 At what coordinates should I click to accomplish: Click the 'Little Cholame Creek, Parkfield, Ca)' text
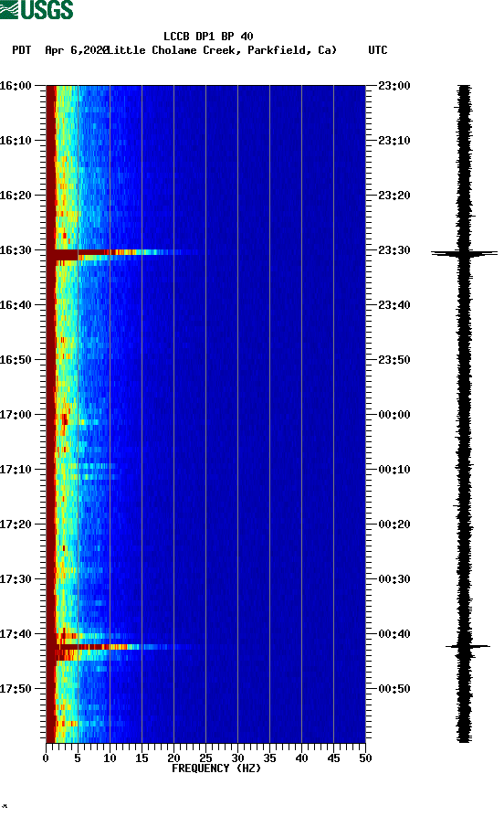222,50
